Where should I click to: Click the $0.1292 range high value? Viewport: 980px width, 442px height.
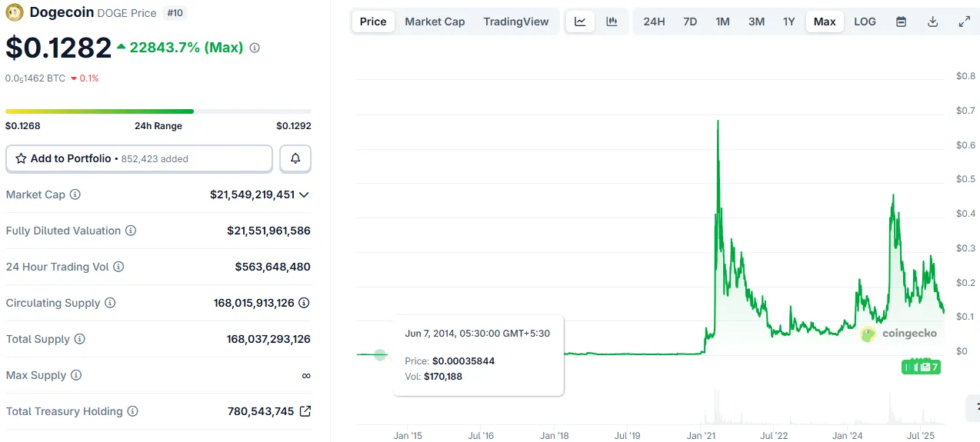(x=294, y=126)
